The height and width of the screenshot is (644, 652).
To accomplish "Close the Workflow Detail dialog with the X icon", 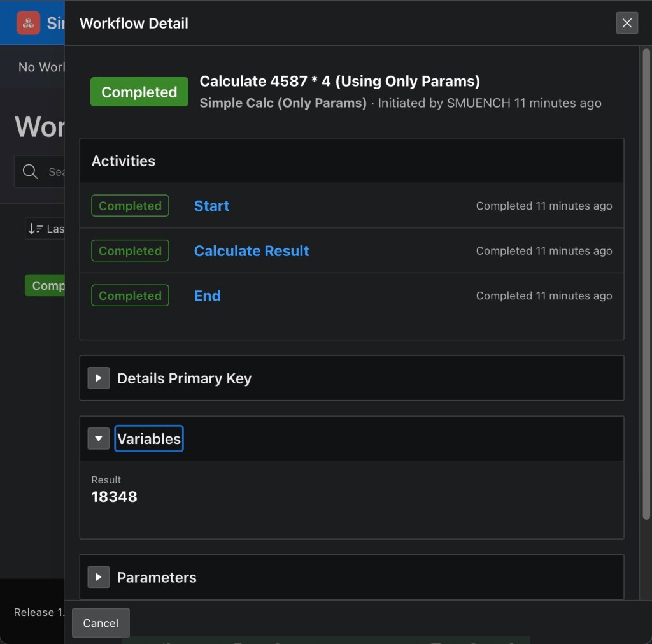I will (x=627, y=23).
